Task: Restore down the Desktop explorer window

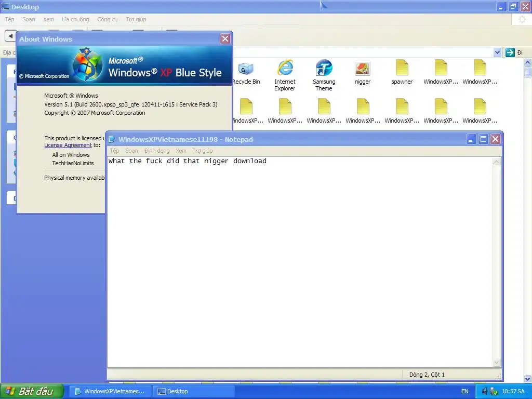Action: (513, 6)
